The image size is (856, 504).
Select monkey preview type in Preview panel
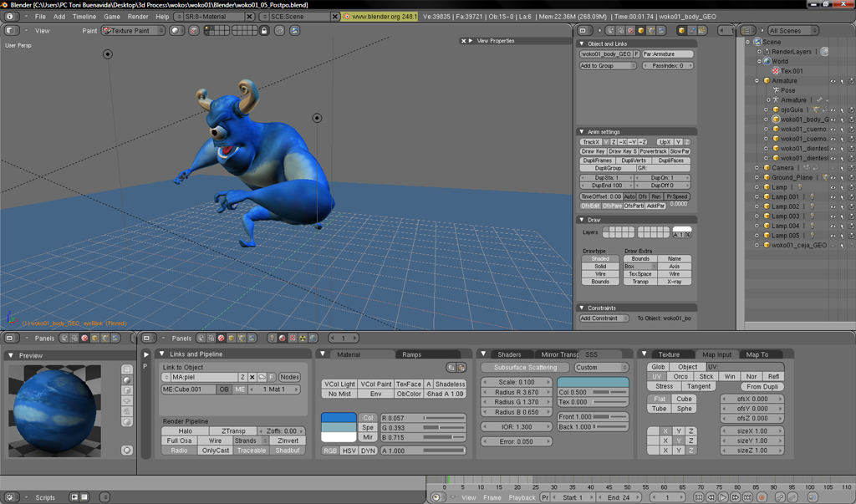pos(127,401)
